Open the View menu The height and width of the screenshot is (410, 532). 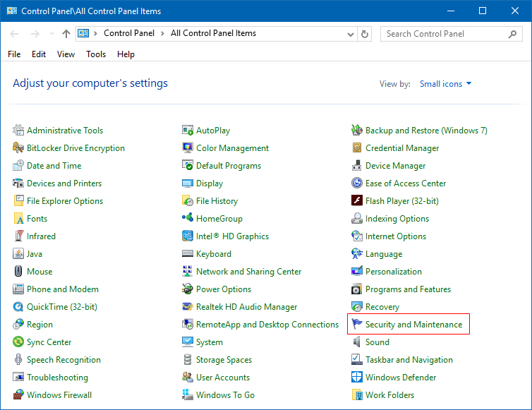(66, 54)
